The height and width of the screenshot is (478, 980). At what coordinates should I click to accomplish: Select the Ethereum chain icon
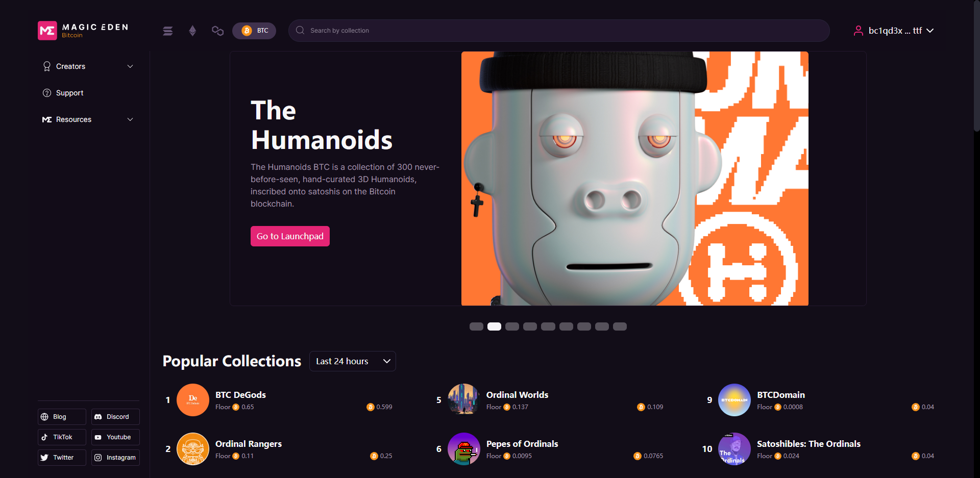[x=192, y=31]
